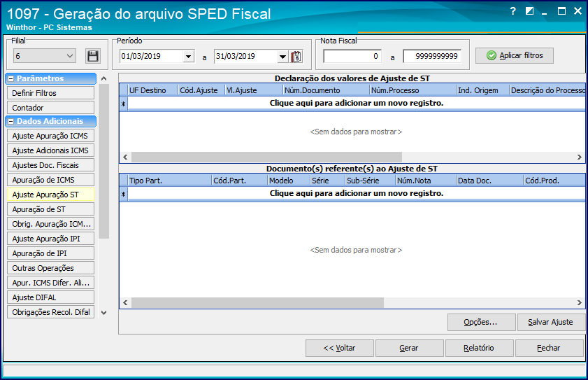
Task: Click the Nota Fiscal ending number 9999999999 field
Action: [x=432, y=56]
